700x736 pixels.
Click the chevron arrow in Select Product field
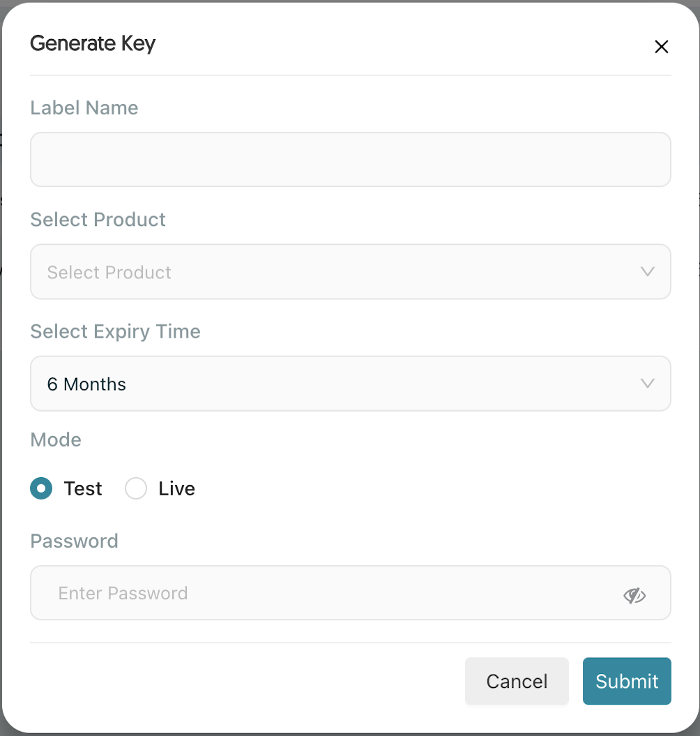pos(648,271)
